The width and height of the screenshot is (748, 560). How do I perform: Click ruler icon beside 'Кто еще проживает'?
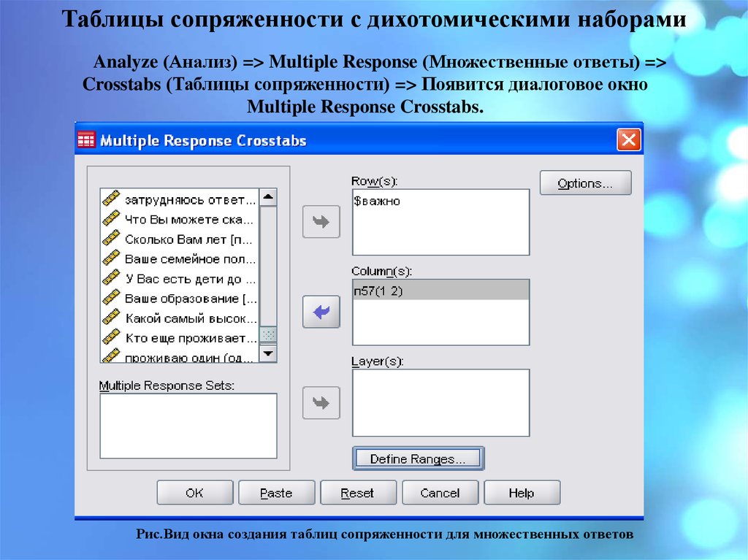tap(111, 337)
